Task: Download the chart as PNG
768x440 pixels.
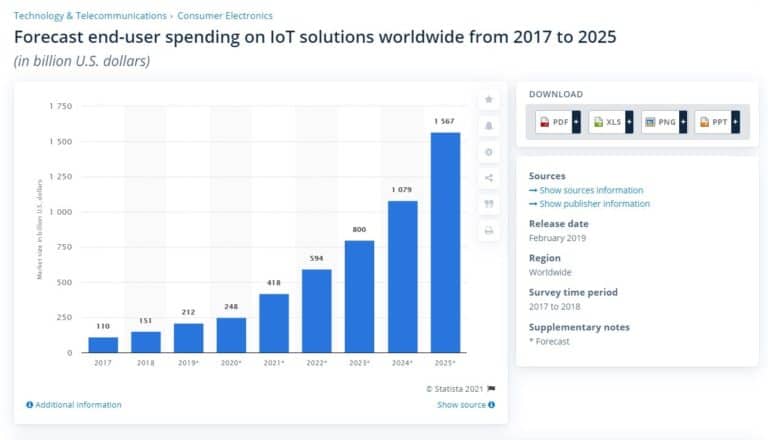Action: click(661, 122)
